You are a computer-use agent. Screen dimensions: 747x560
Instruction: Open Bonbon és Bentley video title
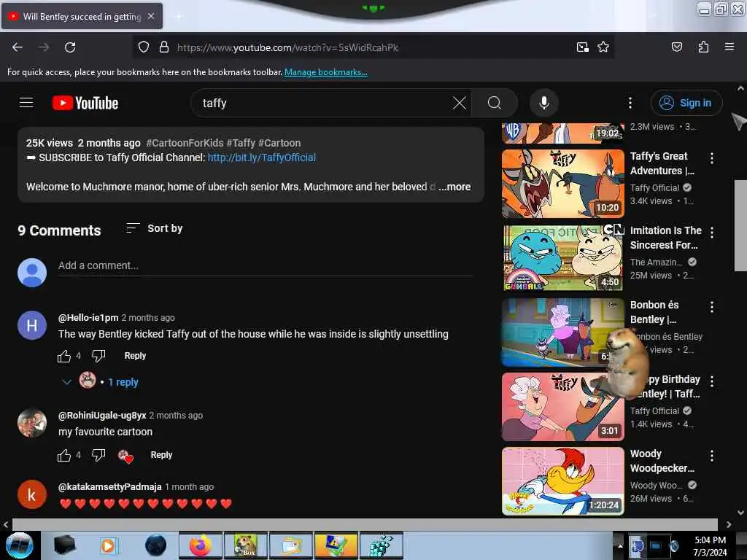[x=654, y=312]
